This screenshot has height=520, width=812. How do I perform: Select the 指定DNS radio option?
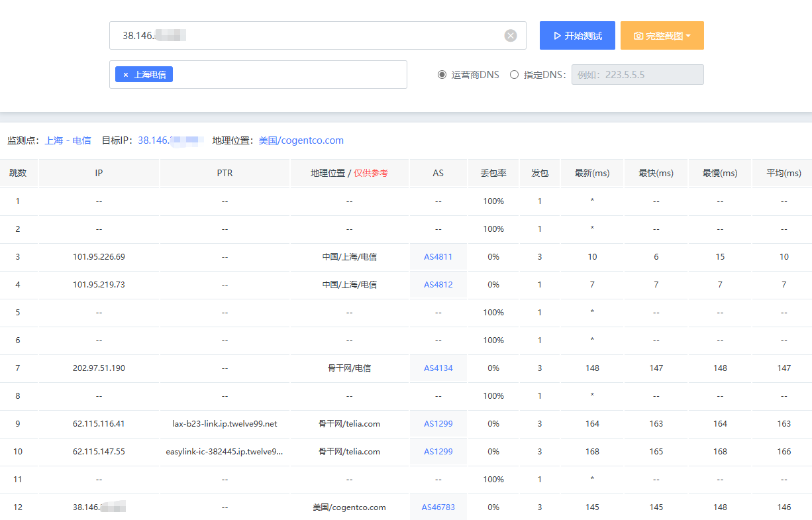point(514,75)
